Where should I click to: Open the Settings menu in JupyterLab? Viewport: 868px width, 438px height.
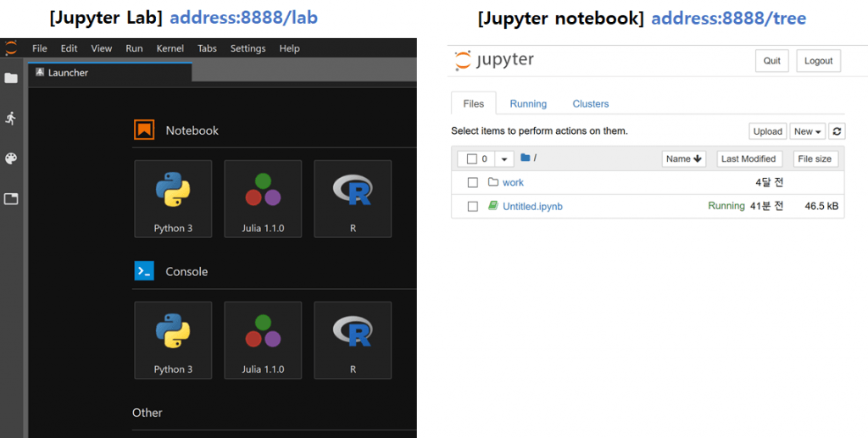pos(248,48)
